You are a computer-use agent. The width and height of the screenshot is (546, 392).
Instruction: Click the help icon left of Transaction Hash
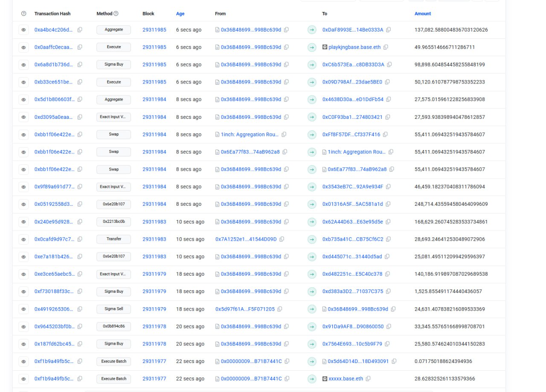(23, 14)
